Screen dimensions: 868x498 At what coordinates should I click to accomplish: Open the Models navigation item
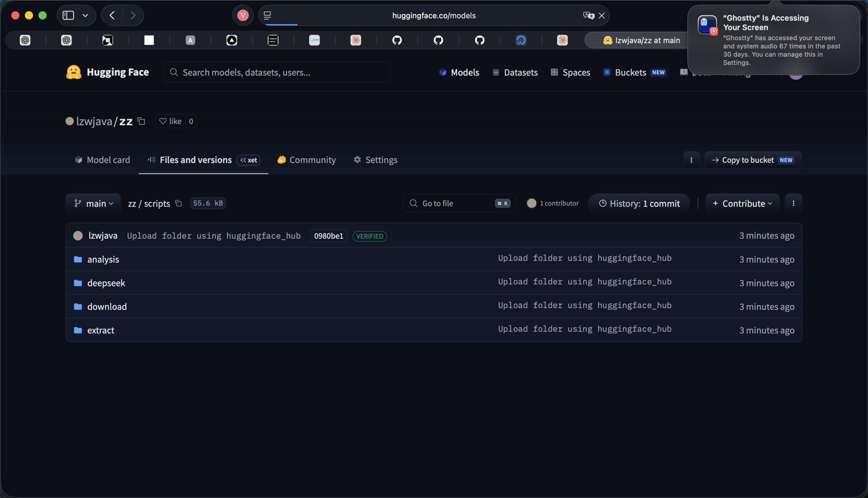pyautogui.click(x=459, y=72)
